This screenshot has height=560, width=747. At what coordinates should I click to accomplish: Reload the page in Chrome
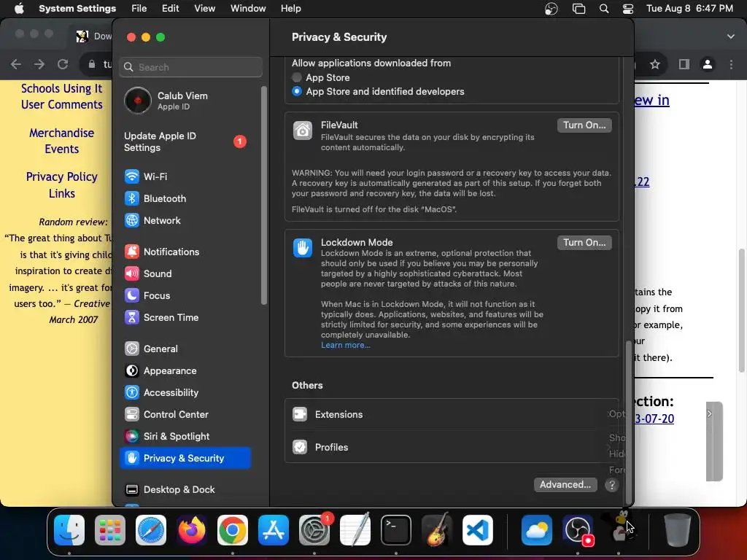(x=63, y=64)
